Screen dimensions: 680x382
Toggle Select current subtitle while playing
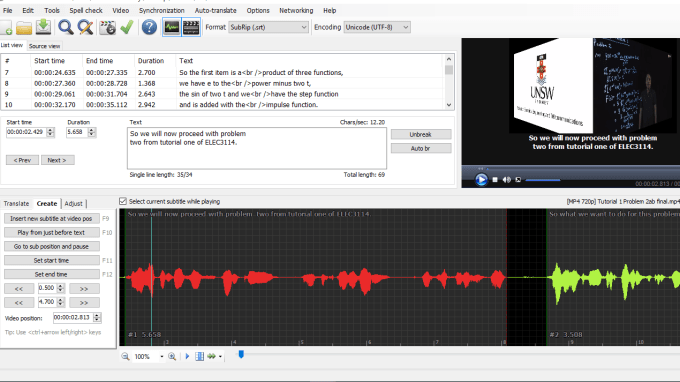click(x=123, y=201)
